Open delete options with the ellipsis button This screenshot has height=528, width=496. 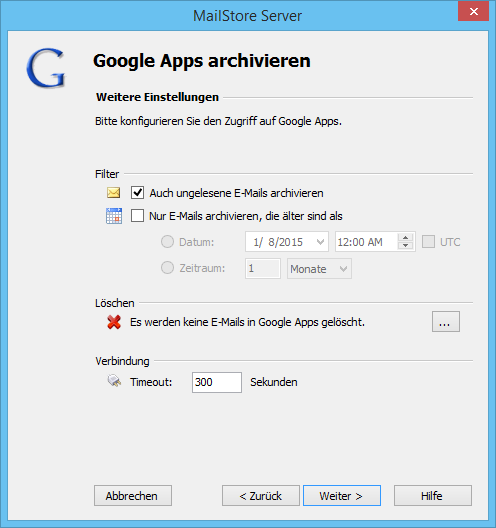[x=446, y=322]
